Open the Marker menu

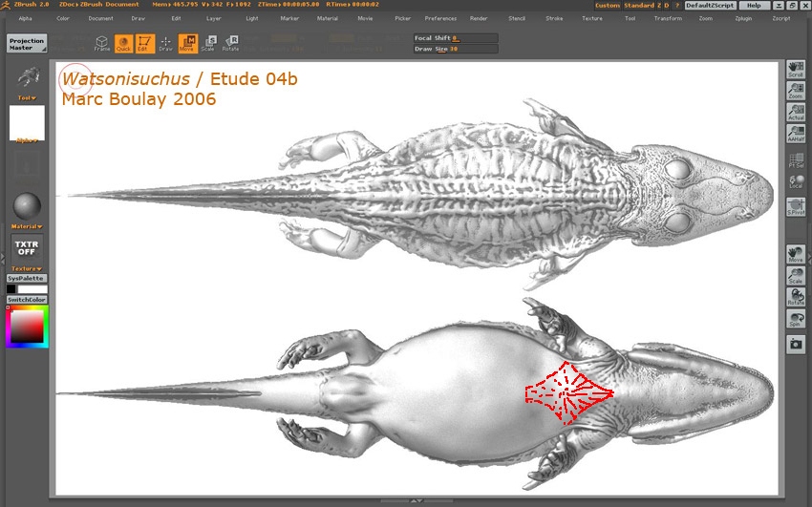point(290,19)
